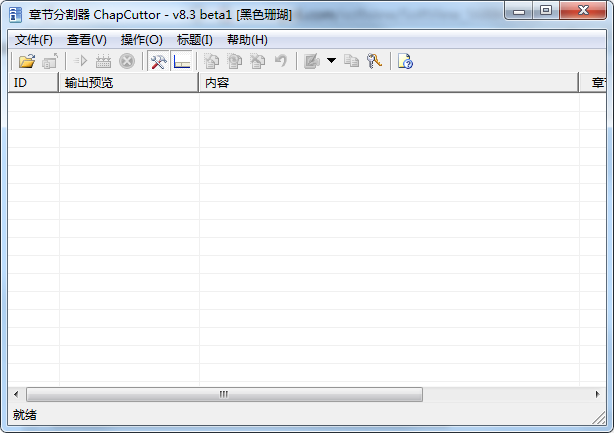Click the split ruler toolbar icon

pyautogui.click(x=103, y=61)
